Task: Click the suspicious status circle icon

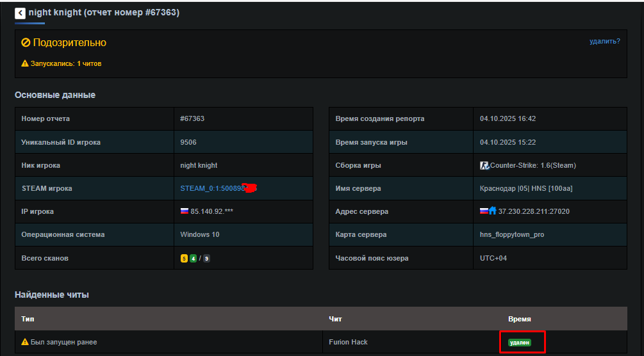Action: tap(26, 43)
